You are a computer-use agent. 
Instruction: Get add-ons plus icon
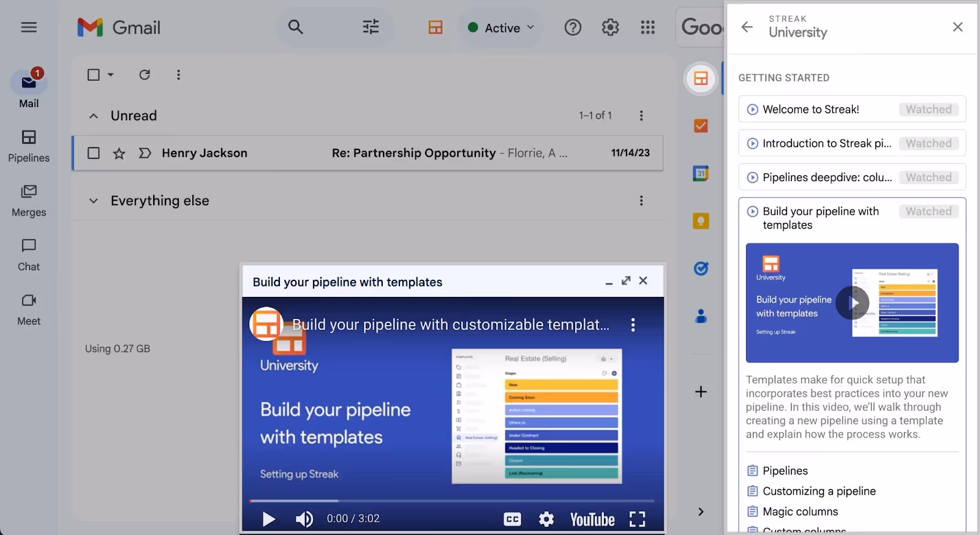(701, 392)
